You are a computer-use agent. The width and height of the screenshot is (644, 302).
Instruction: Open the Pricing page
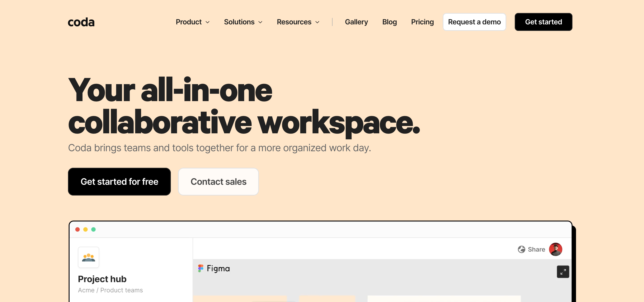(x=422, y=22)
